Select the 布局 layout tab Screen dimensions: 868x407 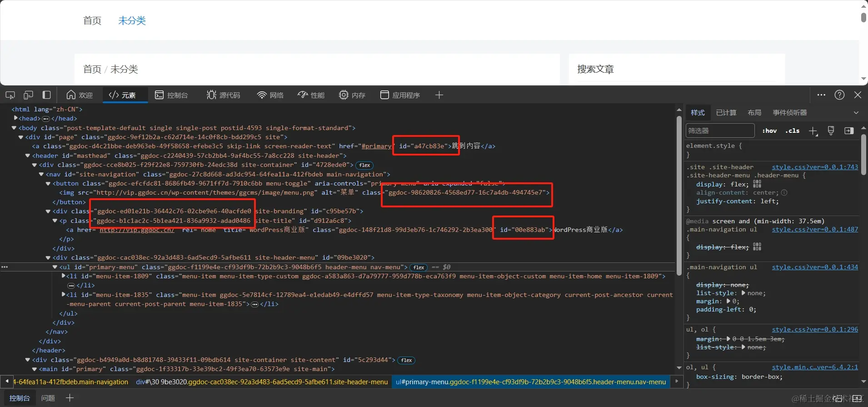[x=754, y=113]
